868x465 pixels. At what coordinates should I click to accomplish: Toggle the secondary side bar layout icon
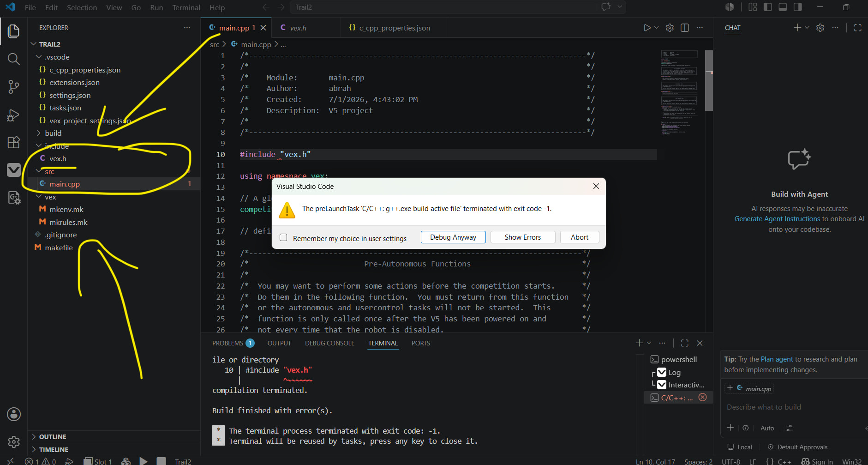pos(797,7)
